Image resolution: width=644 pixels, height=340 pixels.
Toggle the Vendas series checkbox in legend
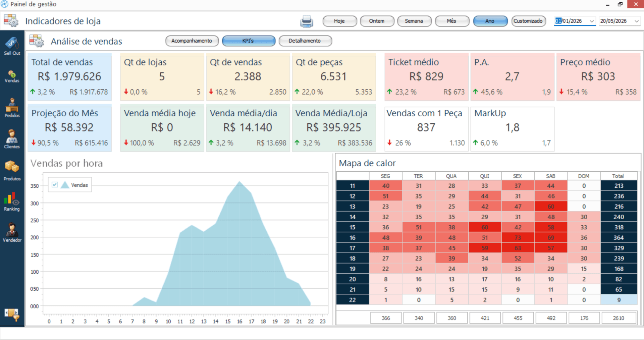pyautogui.click(x=55, y=184)
